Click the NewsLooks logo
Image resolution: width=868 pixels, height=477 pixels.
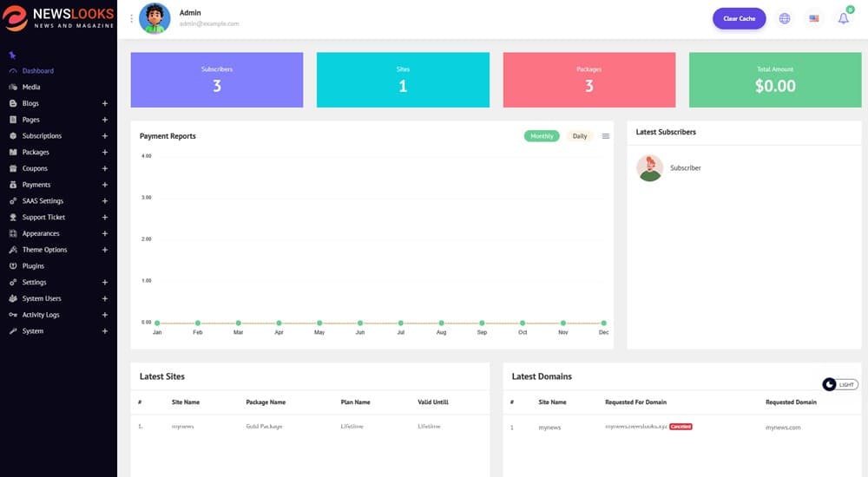pyautogui.click(x=58, y=18)
